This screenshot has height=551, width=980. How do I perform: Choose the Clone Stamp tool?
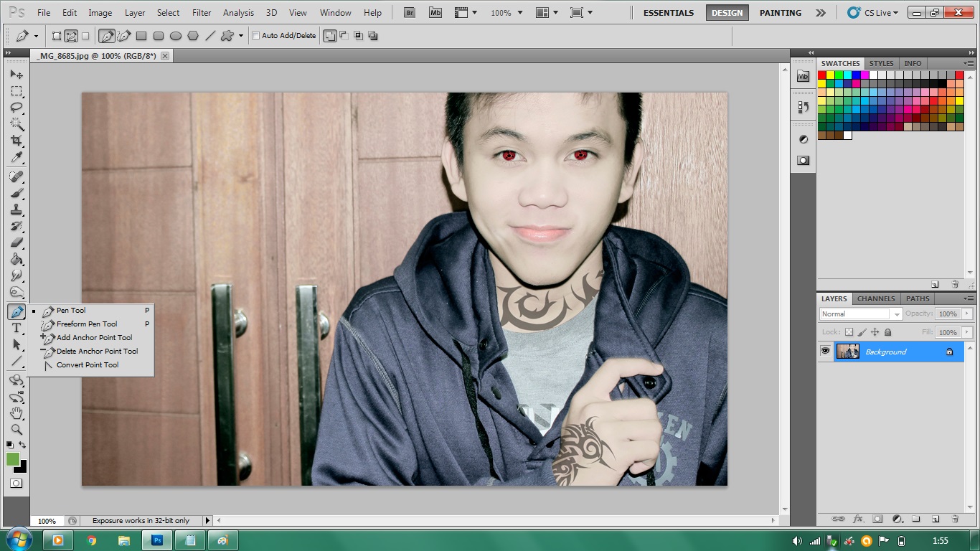16,209
